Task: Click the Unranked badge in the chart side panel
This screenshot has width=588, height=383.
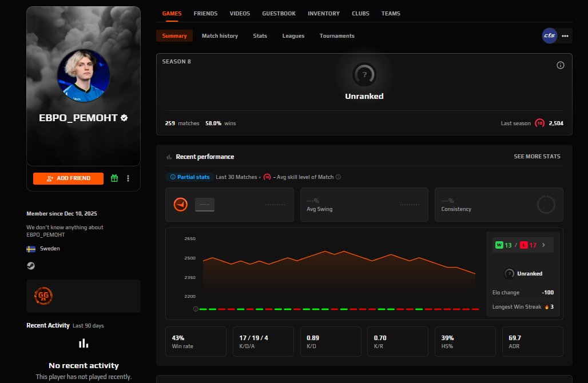Action: tap(509, 274)
